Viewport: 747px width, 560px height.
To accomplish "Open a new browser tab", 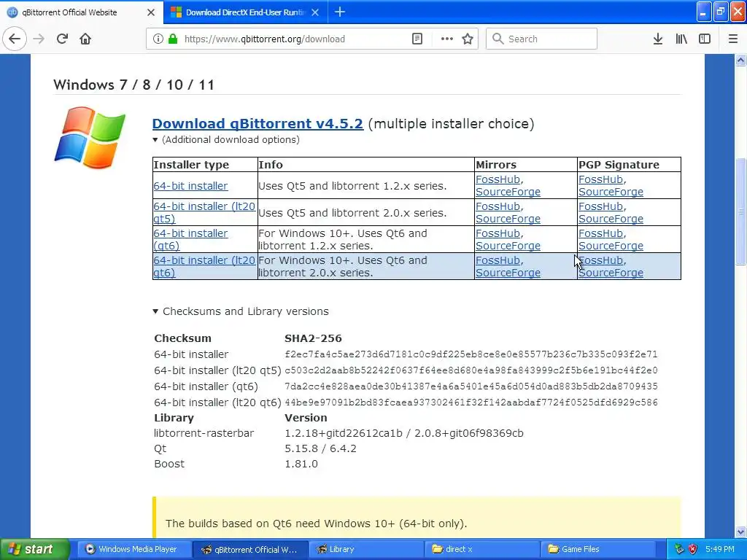I will click(x=340, y=12).
